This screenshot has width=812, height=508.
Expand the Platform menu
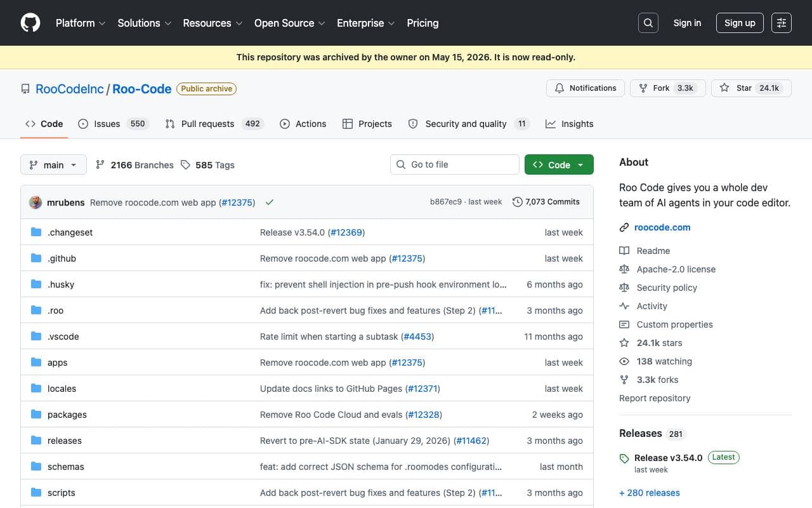click(x=80, y=23)
